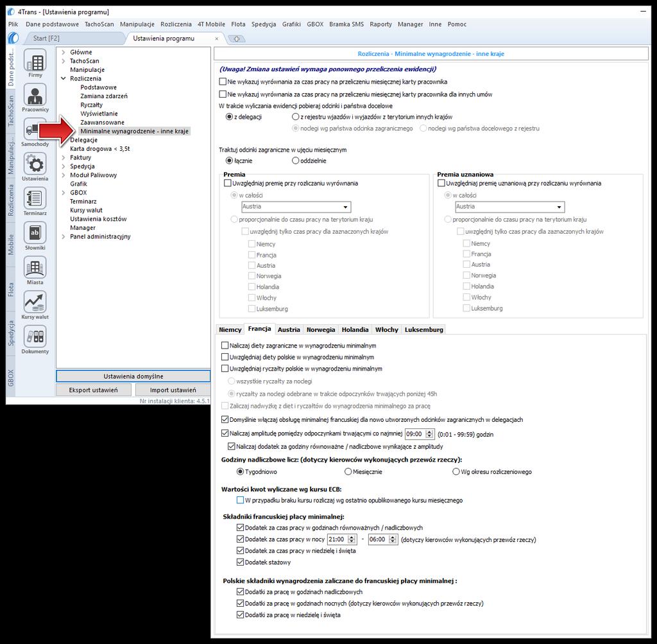Close the Ustawienia programu tab
Screen dimensions: 657x644
click(x=217, y=39)
